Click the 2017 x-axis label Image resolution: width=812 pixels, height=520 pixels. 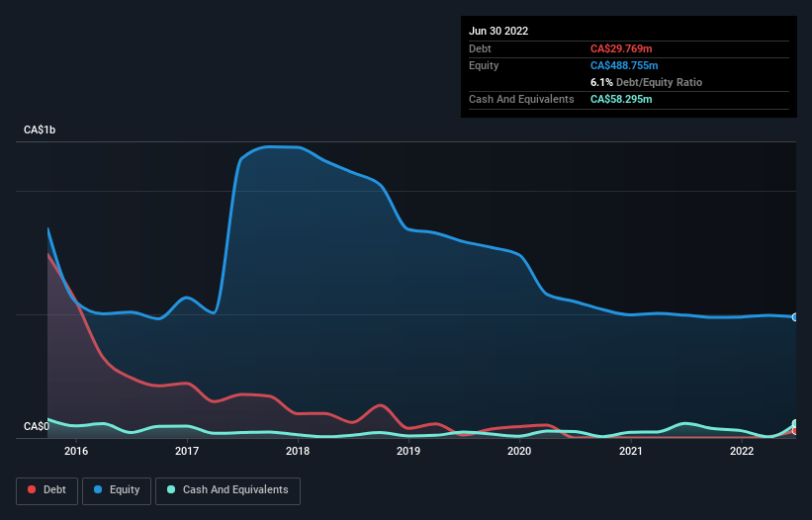coord(187,451)
